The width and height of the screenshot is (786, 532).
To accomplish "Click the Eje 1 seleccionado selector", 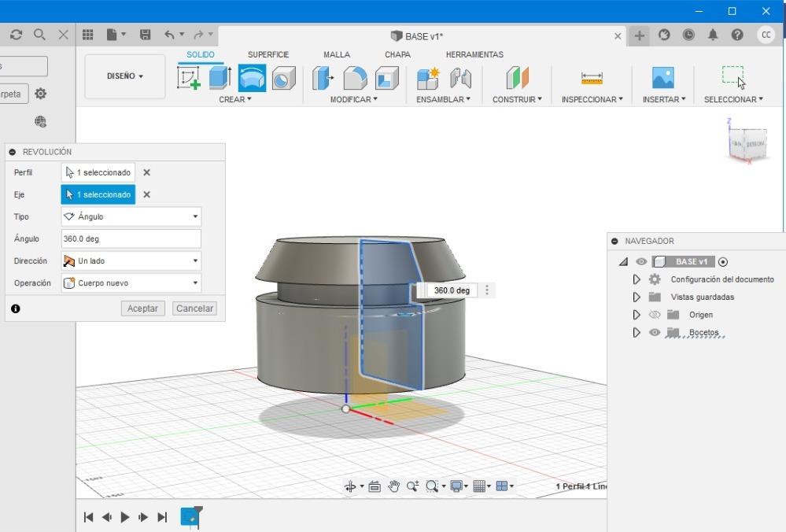I will point(98,194).
